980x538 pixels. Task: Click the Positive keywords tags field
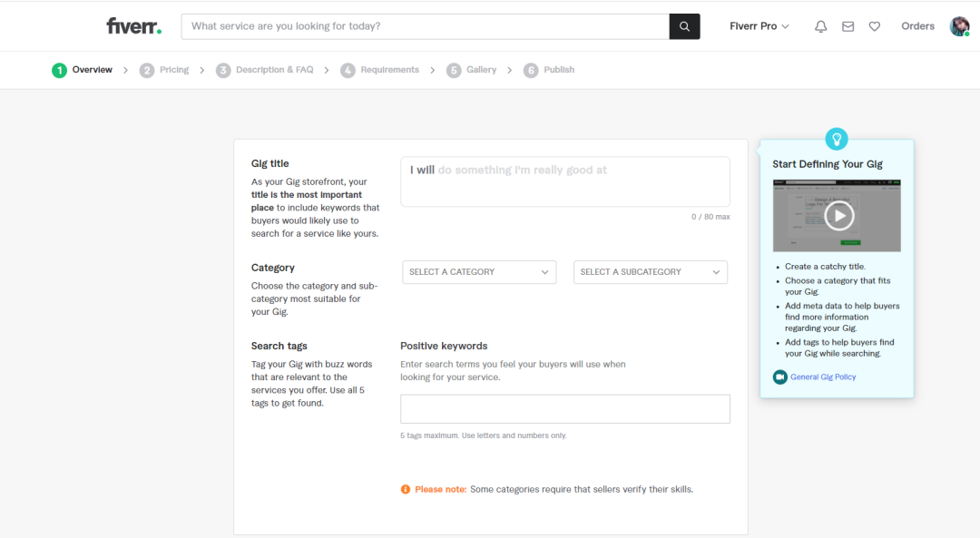[x=565, y=408]
